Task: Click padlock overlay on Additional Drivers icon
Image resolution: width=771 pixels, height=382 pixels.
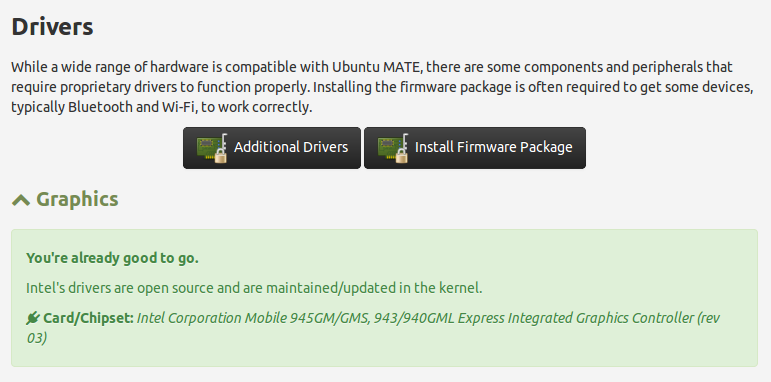Action: [x=220, y=157]
